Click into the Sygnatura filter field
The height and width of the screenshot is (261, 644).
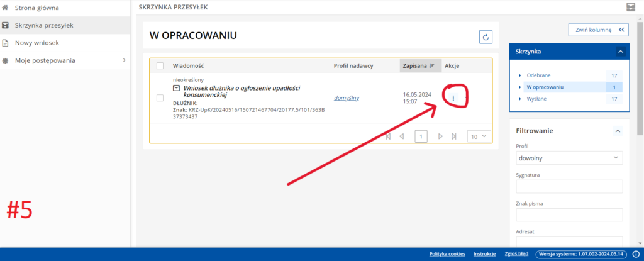[569, 187]
